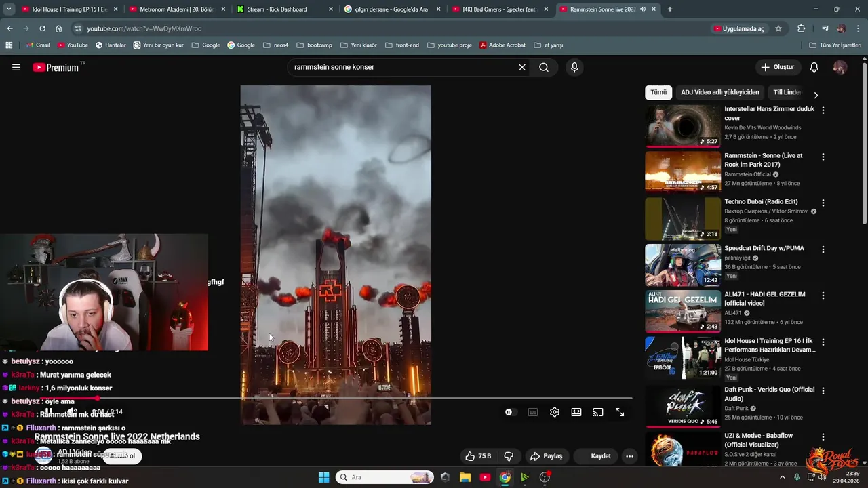The height and width of the screenshot is (488, 868).
Task: Open the Chrome extensions puzzle icon
Action: click(x=802, y=28)
